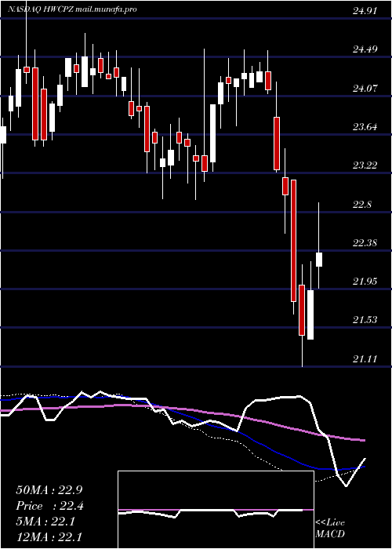Click the 22.8 price axis label
Screen dimensions: 392x549
coord(362,205)
